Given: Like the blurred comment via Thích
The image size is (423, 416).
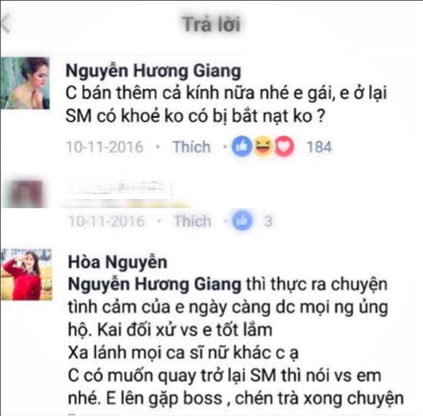Looking at the screenshot, I should click(193, 221).
